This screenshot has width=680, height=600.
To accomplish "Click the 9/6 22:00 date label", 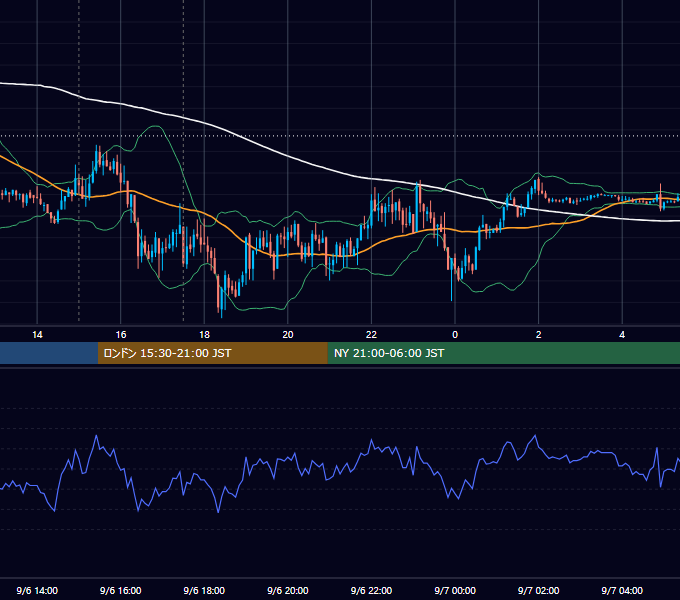I will [x=371, y=590].
